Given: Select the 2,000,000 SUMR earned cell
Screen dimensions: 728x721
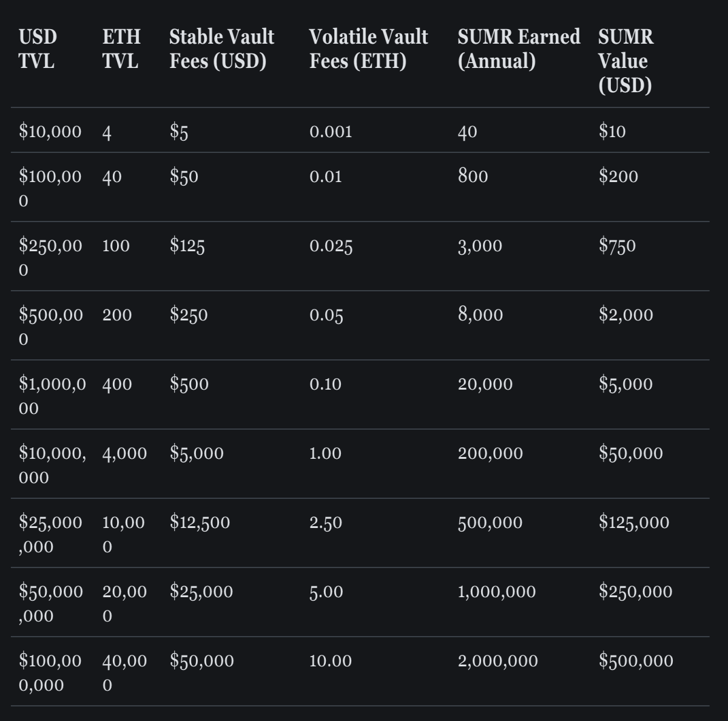Looking at the screenshot, I should [x=497, y=661].
